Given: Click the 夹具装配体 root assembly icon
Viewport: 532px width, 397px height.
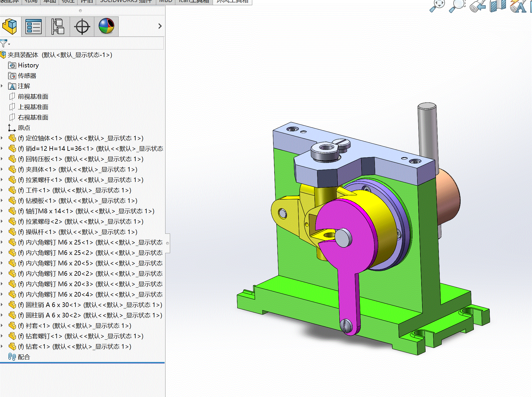Looking at the screenshot, I should 3,55.
